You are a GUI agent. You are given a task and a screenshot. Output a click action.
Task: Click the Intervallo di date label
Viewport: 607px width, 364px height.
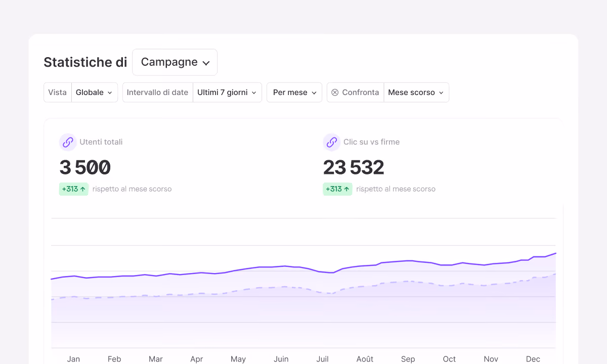point(157,93)
